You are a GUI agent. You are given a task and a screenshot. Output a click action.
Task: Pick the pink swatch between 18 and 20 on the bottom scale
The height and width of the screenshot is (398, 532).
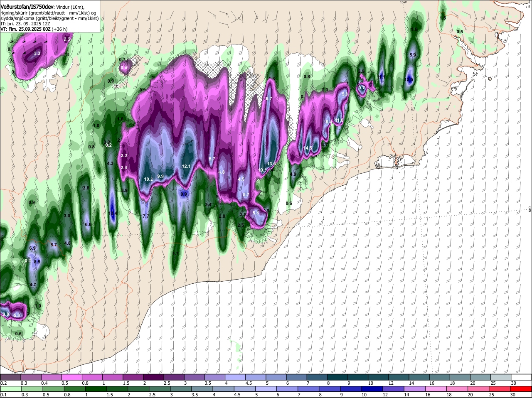click(457, 389)
